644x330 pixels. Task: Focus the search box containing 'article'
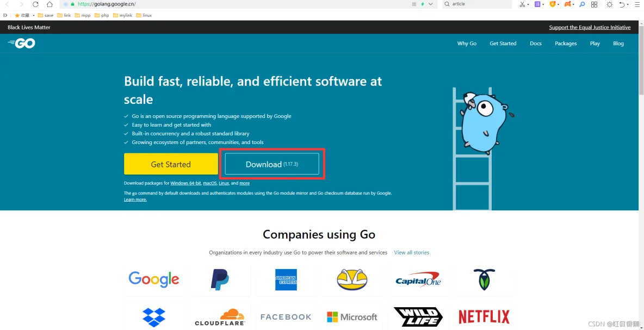tap(477, 4)
